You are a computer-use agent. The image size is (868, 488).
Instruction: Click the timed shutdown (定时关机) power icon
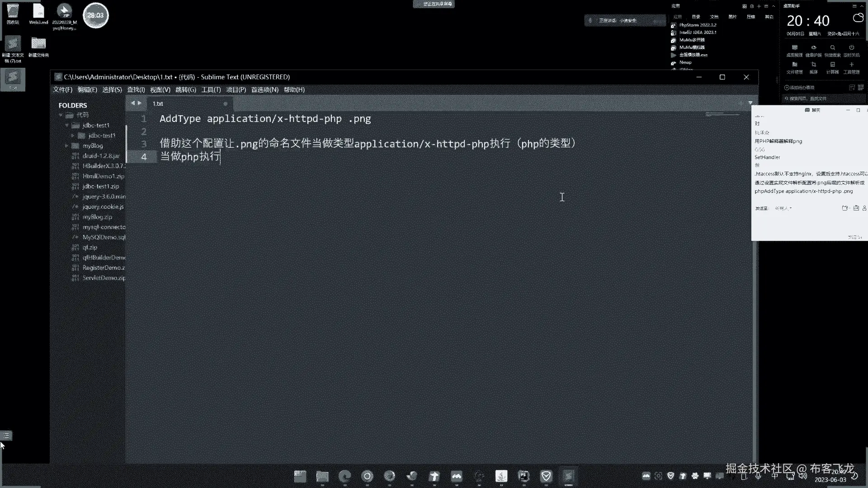pyautogui.click(x=851, y=48)
